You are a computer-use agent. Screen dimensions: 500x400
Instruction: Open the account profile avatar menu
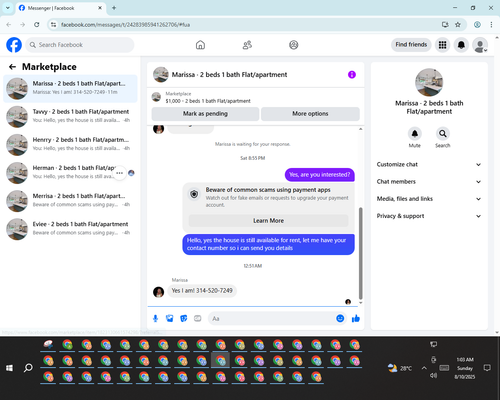tap(480, 45)
